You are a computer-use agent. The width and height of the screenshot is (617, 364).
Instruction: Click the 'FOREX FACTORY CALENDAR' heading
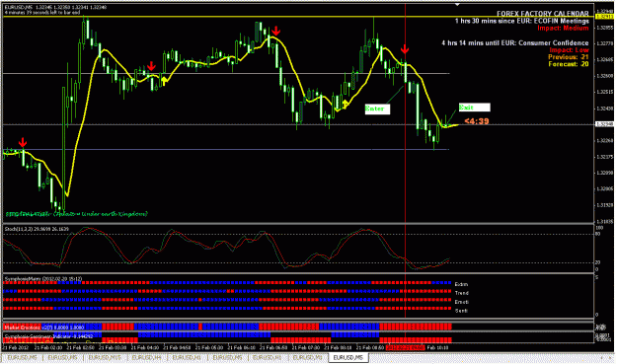coord(543,14)
